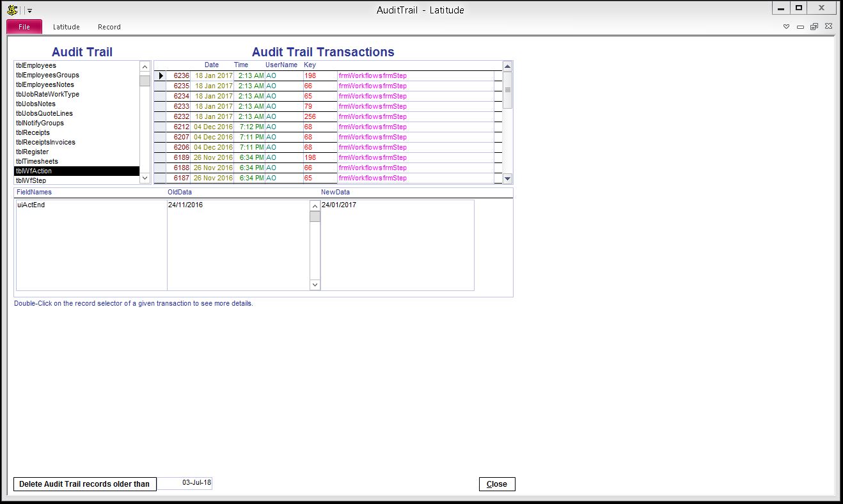Open the Record menu
Image resolution: width=843 pixels, height=504 pixels.
pos(109,27)
